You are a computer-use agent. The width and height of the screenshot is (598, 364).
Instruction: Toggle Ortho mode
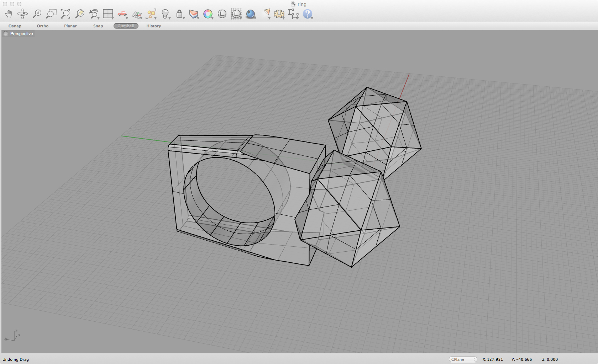43,26
